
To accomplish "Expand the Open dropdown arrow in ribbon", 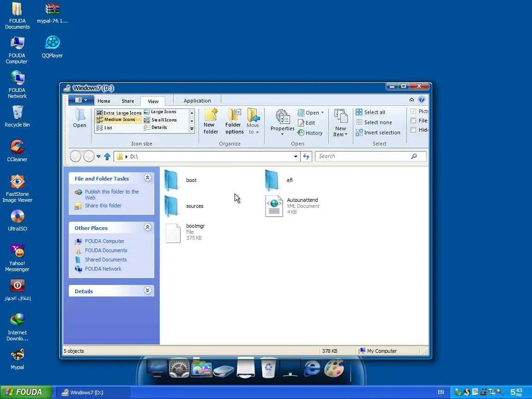I will (322, 113).
